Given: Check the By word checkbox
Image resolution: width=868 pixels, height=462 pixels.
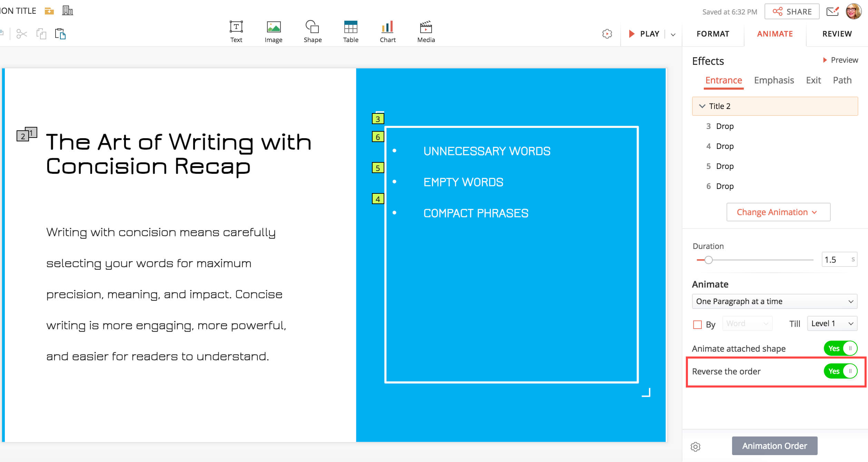Looking at the screenshot, I should [x=697, y=324].
